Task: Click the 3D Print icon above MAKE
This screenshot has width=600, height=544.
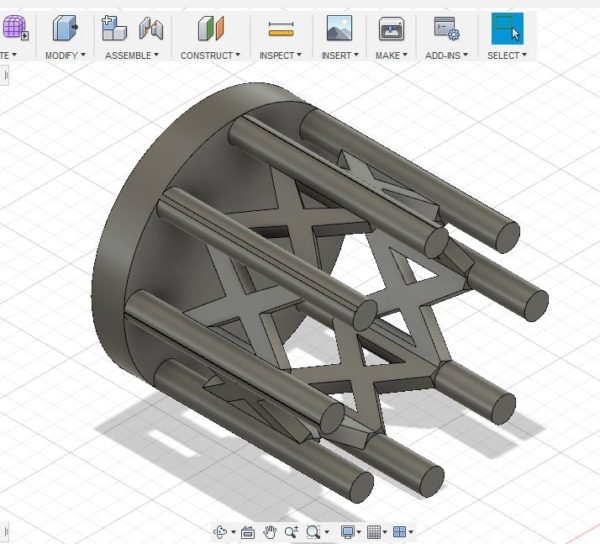Action: coord(391,29)
